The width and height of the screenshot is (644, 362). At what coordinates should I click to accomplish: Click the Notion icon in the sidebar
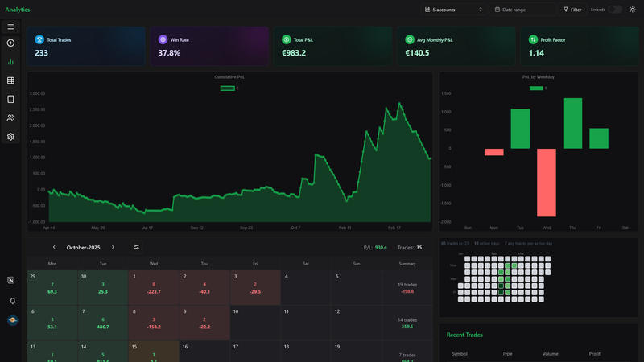[11, 280]
